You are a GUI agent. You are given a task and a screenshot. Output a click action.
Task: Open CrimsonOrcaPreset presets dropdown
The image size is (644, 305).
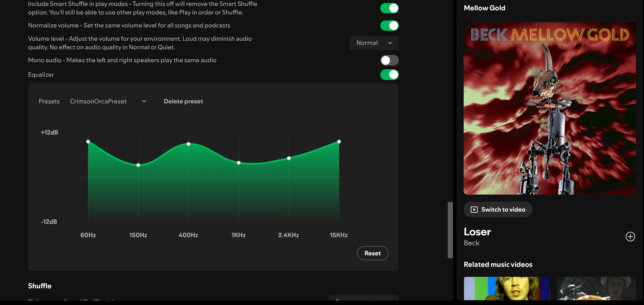point(108,101)
